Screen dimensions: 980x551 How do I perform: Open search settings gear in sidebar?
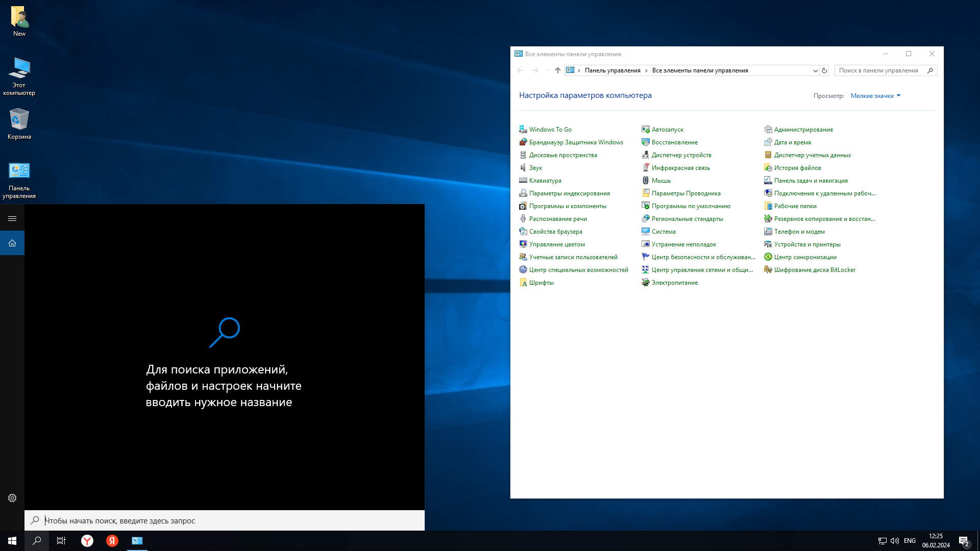12,498
